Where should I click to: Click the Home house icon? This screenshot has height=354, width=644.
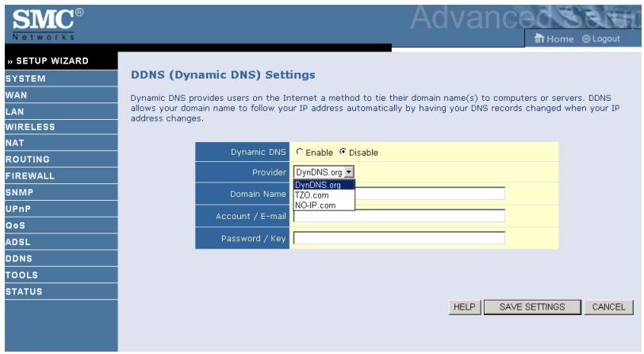[539, 38]
